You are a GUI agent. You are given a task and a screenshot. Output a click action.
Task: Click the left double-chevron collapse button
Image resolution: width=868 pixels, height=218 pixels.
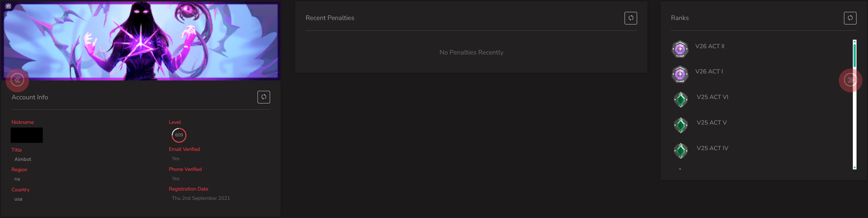[x=17, y=80]
